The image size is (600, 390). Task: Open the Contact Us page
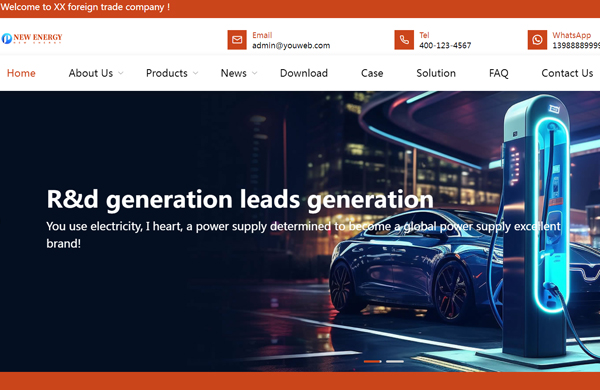click(567, 73)
